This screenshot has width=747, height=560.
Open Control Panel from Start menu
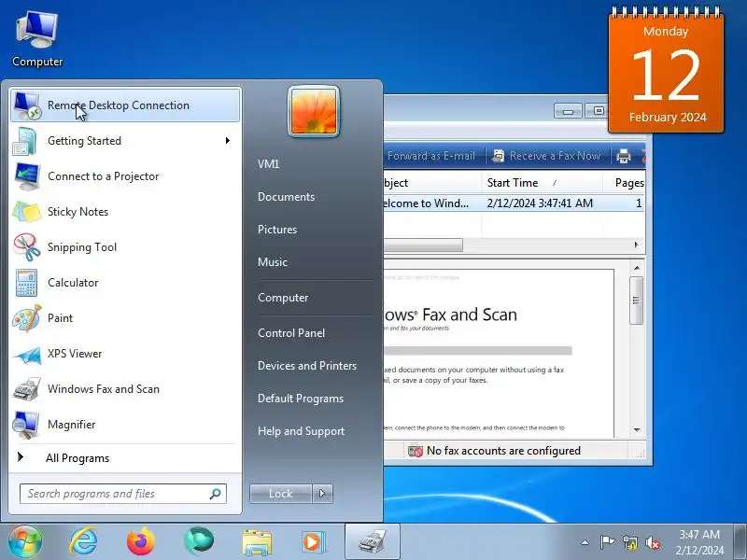(291, 333)
